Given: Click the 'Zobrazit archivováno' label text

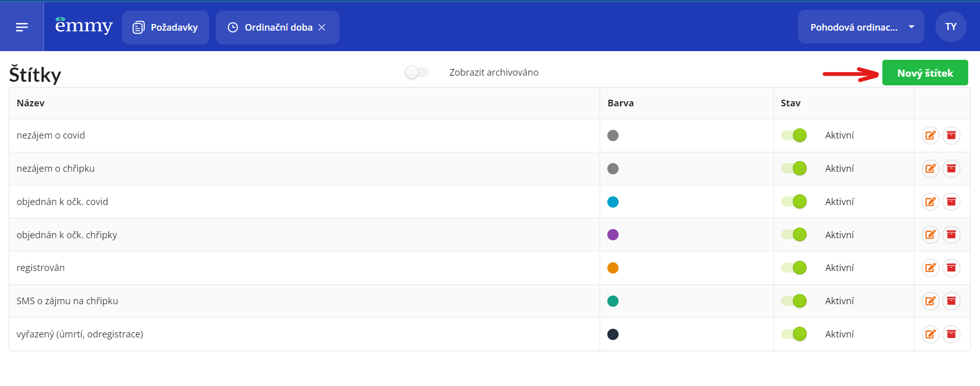Looking at the screenshot, I should click(494, 73).
